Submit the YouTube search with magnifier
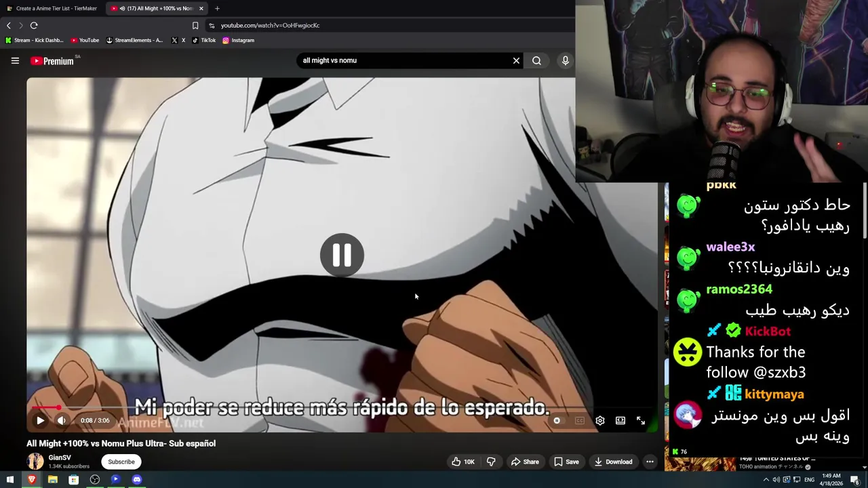868x488 pixels. tap(536, 60)
